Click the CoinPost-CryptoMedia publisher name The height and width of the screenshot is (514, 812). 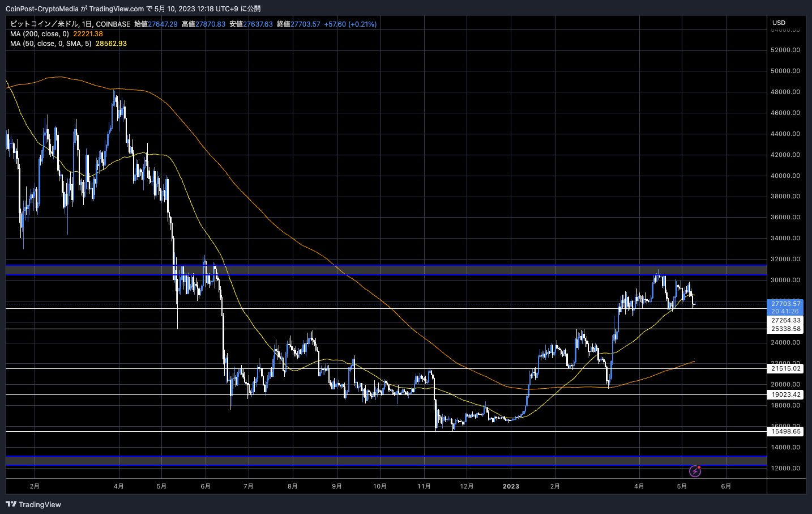pyautogui.click(x=42, y=9)
